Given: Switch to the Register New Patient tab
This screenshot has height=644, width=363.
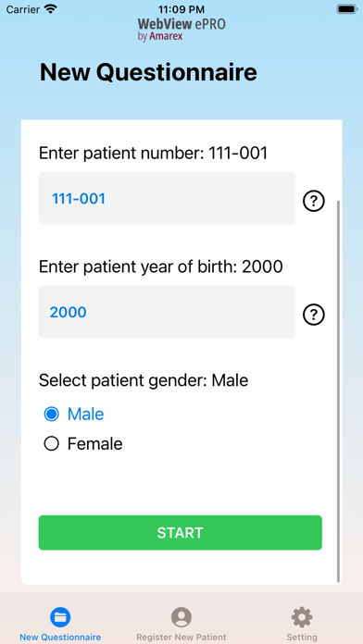Looking at the screenshot, I should click(x=181, y=637).
